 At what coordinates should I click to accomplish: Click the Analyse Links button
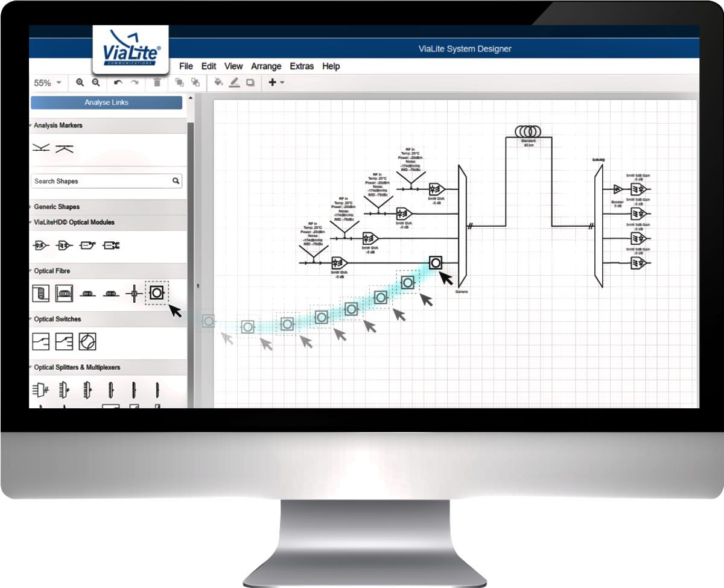(106, 103)
